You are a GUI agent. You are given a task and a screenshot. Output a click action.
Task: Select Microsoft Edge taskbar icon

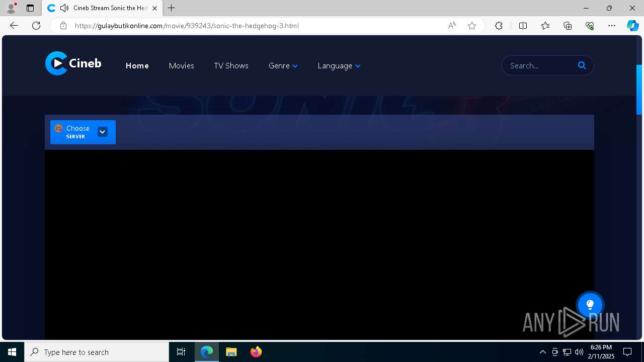click(x=207, y=352)
